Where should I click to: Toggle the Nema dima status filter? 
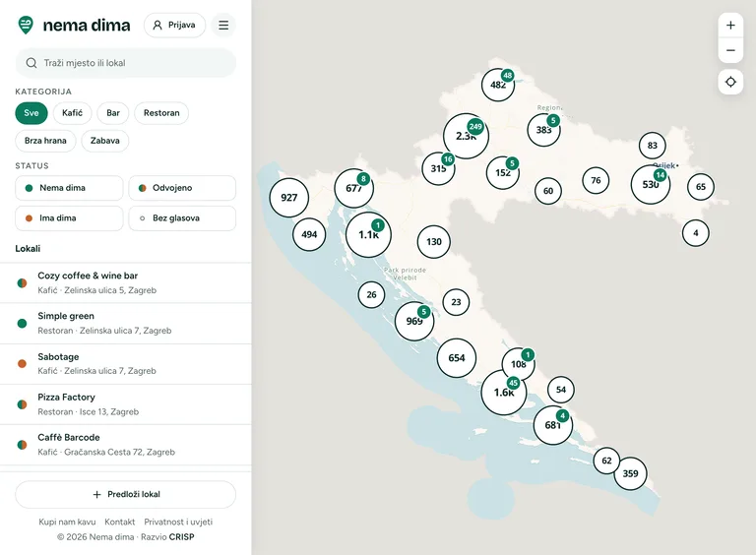69,188
